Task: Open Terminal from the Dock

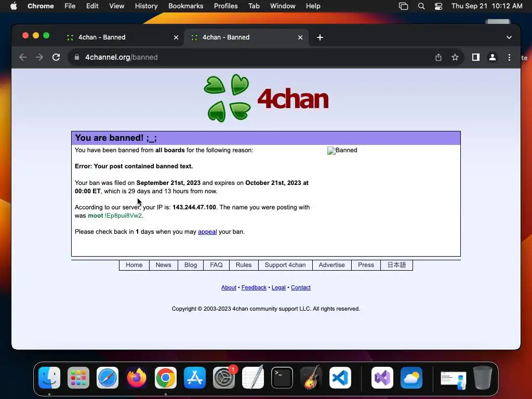Action: point(282,378)
